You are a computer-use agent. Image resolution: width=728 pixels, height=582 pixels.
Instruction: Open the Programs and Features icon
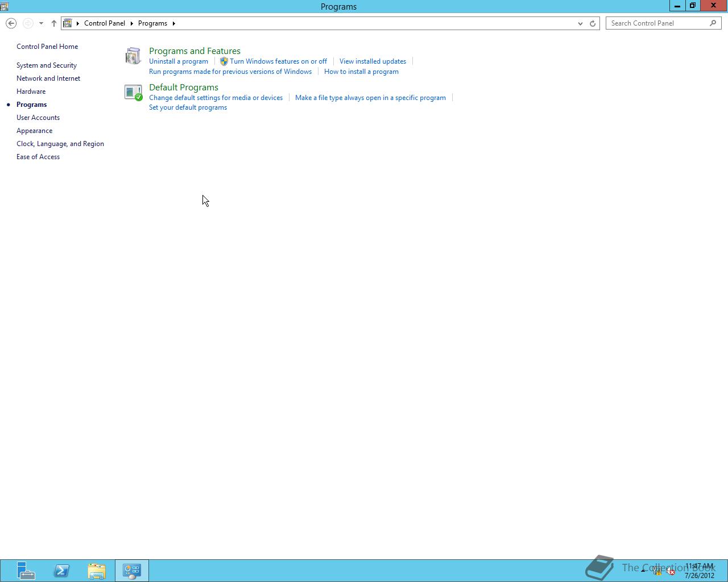(133, 56)
